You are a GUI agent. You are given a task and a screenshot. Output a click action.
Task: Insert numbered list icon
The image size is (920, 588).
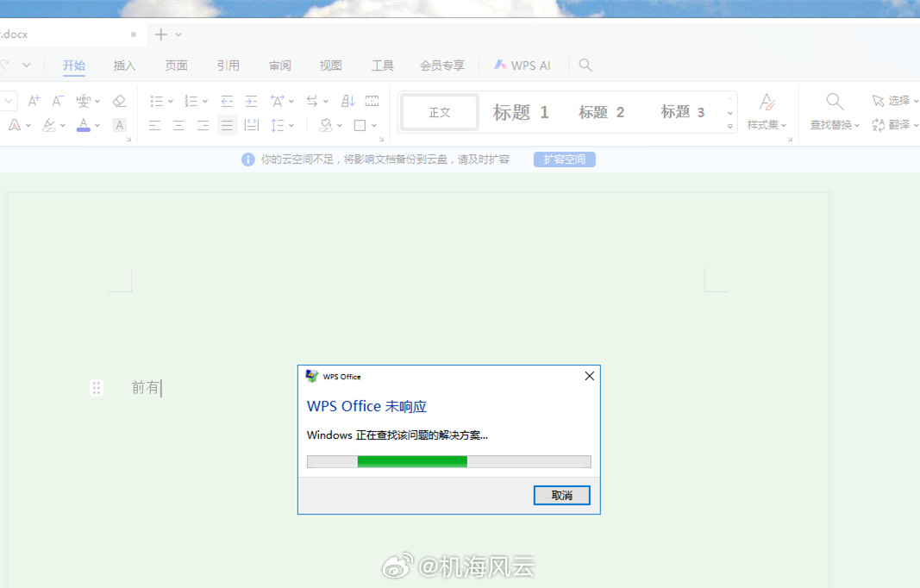[191, 101]
